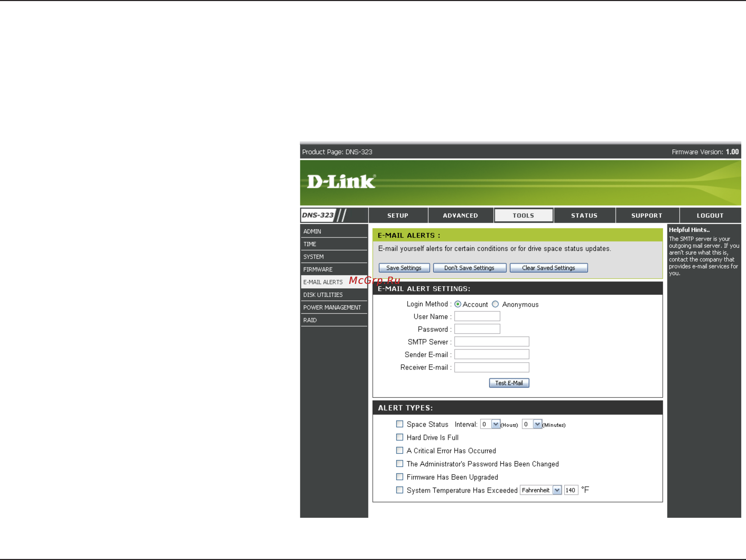Click the 'Product Page: DNS-323' text
The image size is (746, 560).
tap(337, 152)
